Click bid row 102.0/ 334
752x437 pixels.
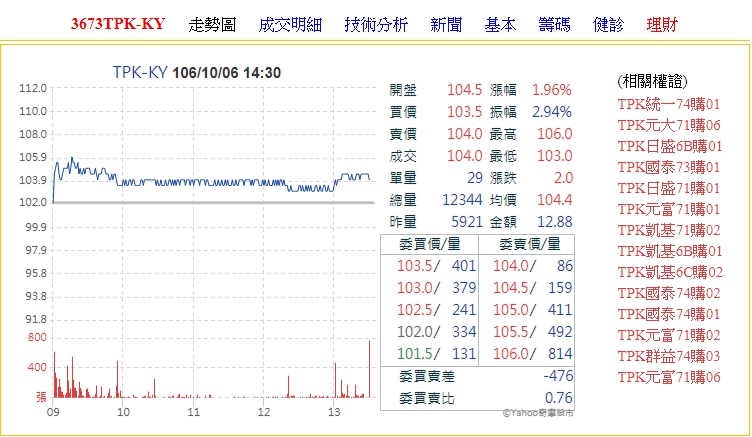(436, 332)
